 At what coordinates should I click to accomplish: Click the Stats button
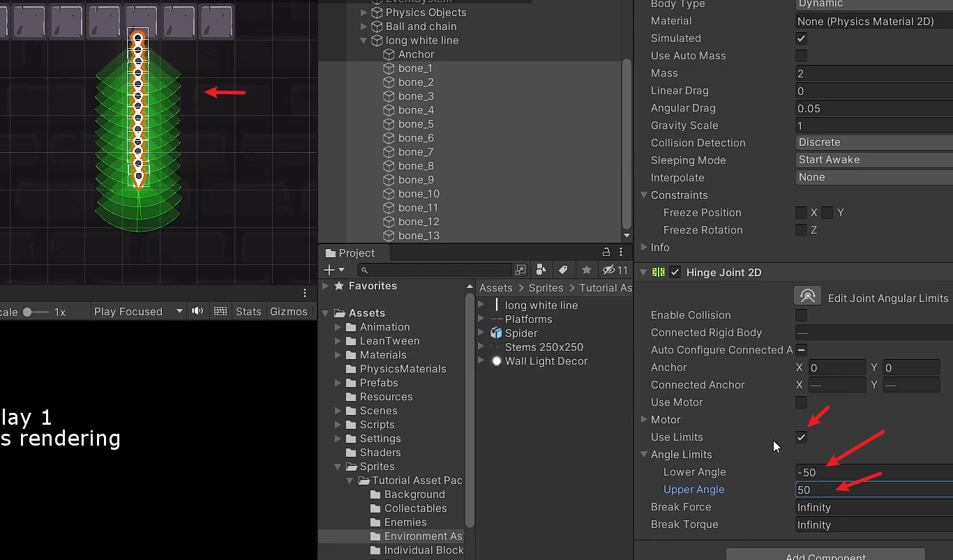248,311
